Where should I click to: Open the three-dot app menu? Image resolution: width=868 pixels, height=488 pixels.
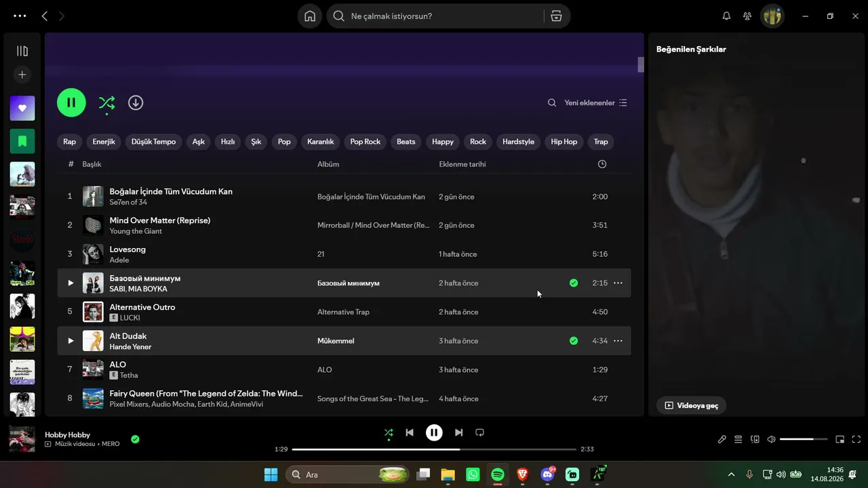(x=20, y=16)
